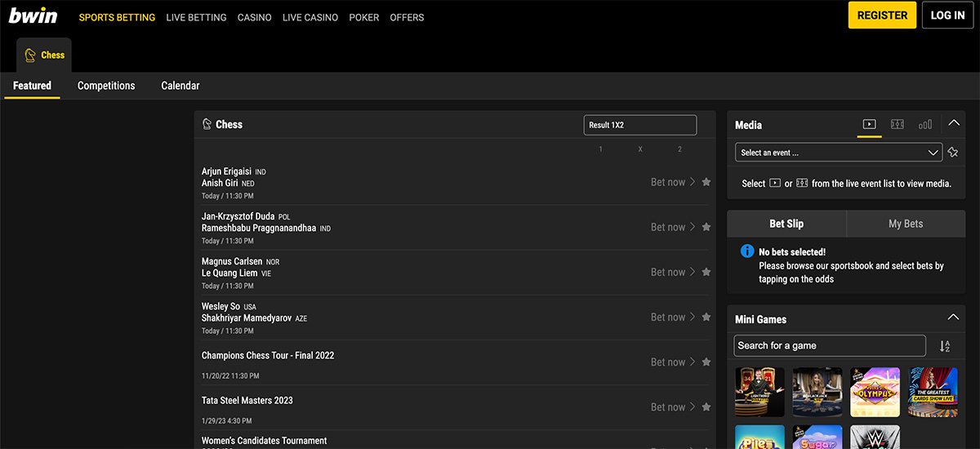Go to Poker
This screenshot has height=449, width=980.
coord(364,17)
